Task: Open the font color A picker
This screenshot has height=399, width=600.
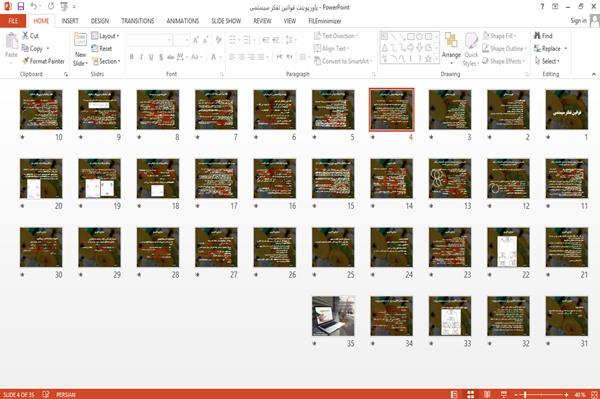Action: pyautogui.click(x=214, y=57)
